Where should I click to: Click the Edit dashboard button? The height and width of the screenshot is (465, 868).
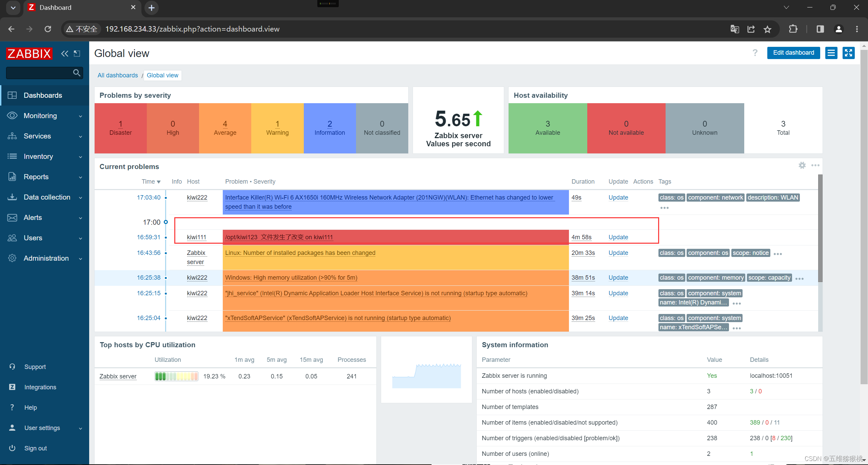(793, 53)
